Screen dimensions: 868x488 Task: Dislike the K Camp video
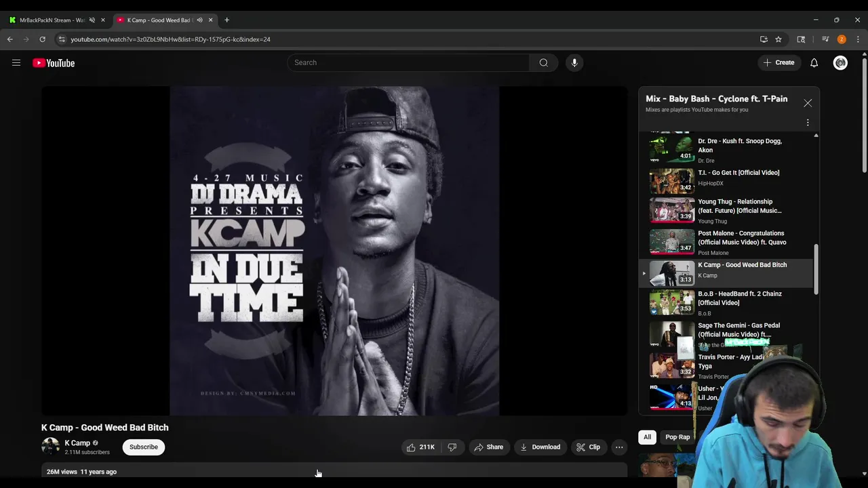(452, 447)
